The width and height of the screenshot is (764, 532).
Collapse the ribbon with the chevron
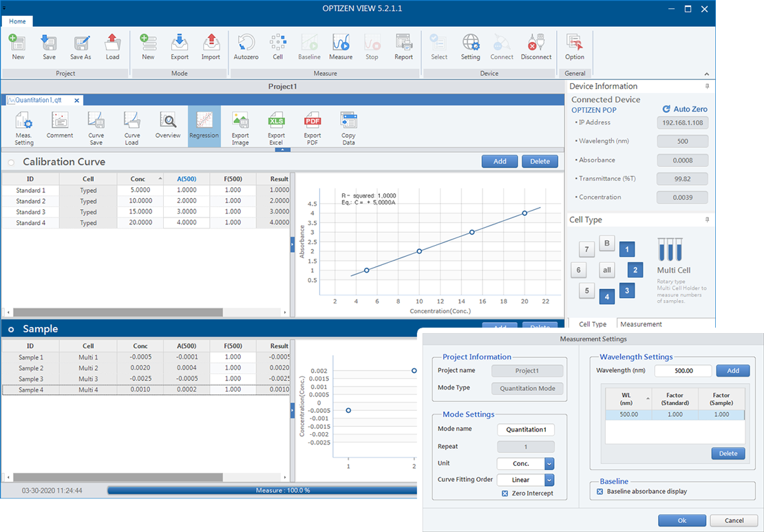click(x=706, y=74)
